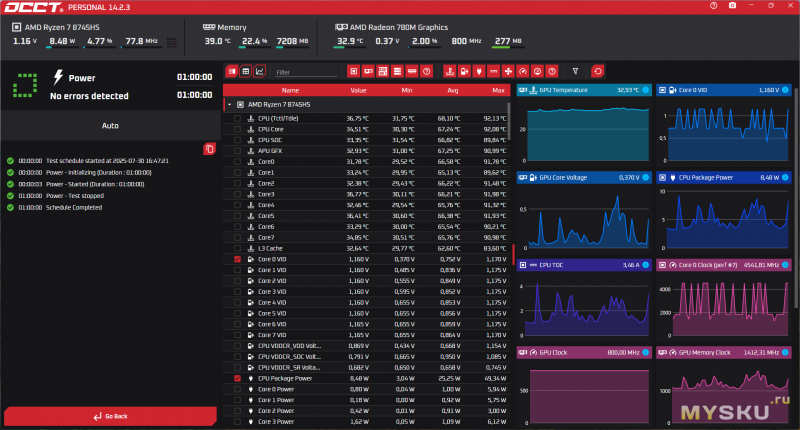Screen dimensions: 800x430
Task: Check the CPU (Tctl/Tdie) checkbox
Action: tap(237, 118)
